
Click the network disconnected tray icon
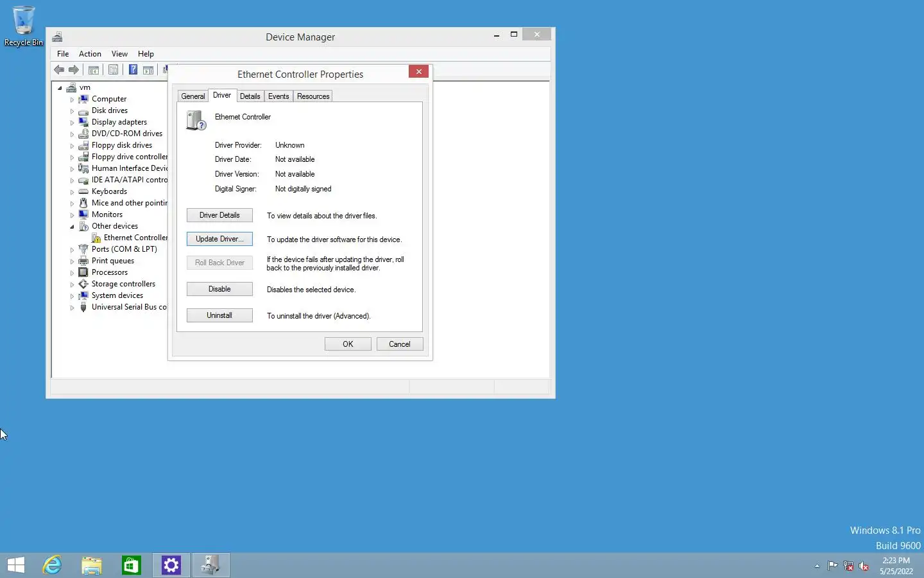coord(848,566)
